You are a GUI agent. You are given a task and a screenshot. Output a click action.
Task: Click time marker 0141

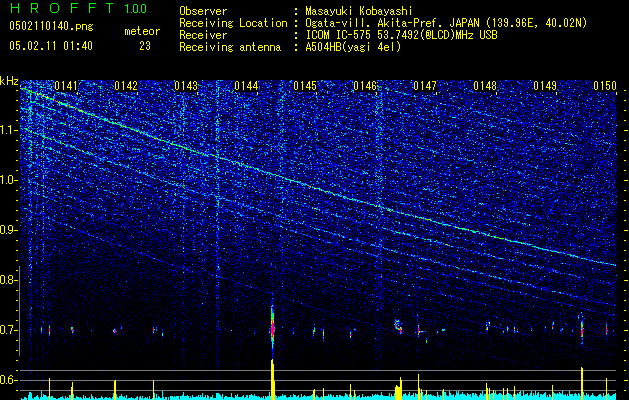coord(66,85)
